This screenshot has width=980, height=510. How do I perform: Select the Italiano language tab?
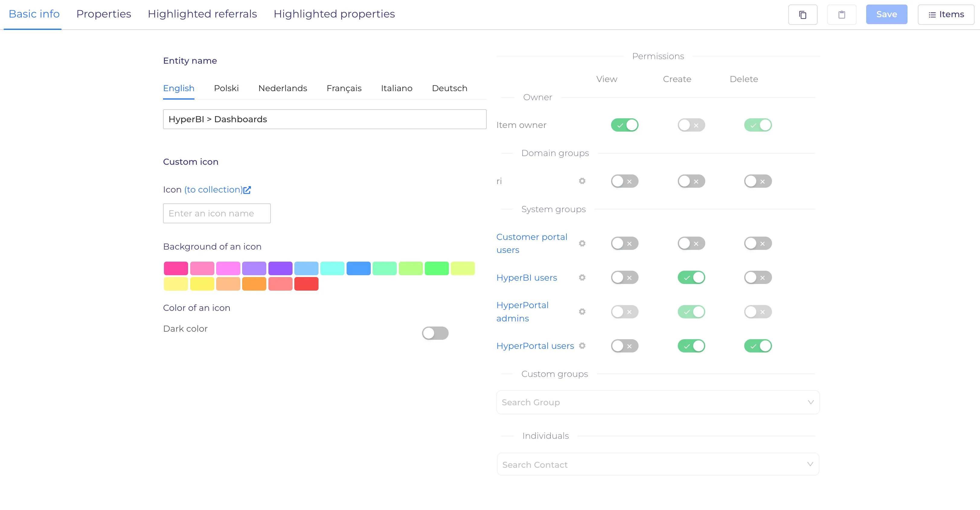(x=396, y=88)
